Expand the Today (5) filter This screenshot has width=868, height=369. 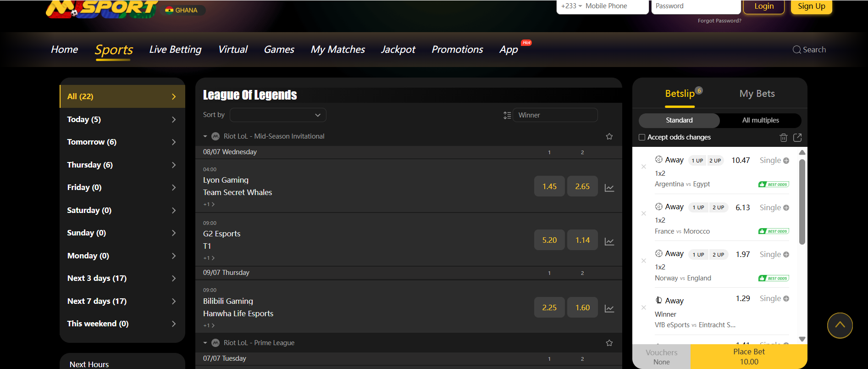tap(122, 119)
